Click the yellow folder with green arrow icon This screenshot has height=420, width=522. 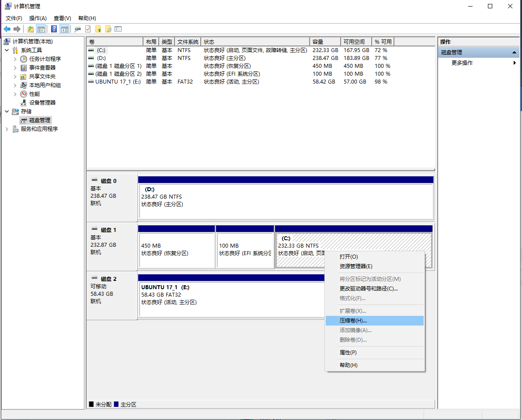(98, 29)
